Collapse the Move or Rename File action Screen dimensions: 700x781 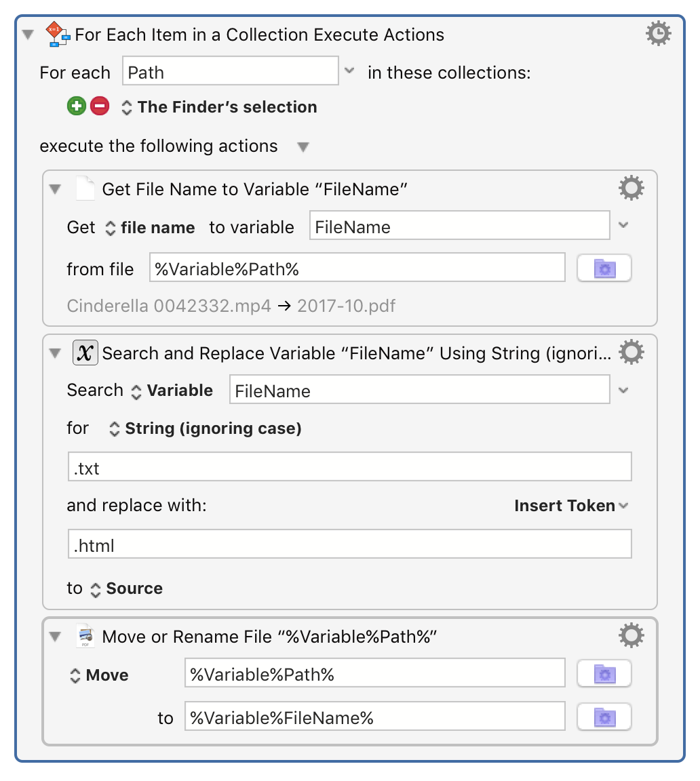point(55,637)
